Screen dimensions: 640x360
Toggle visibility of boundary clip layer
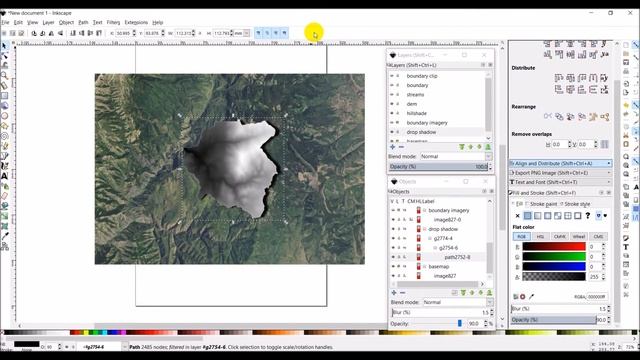(x=392, y=76)
